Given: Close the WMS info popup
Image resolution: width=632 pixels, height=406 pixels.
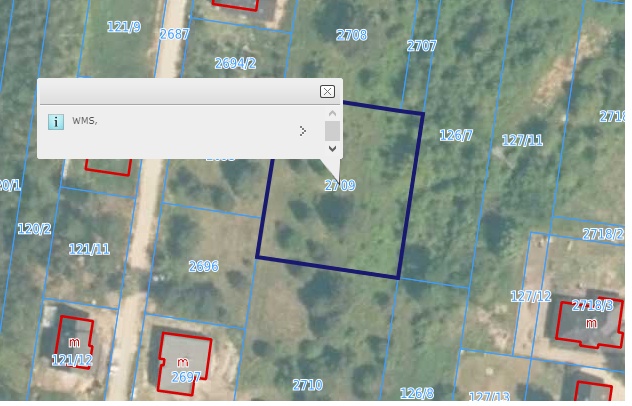Looking at the screenshot, I should [x=327, y=91].
